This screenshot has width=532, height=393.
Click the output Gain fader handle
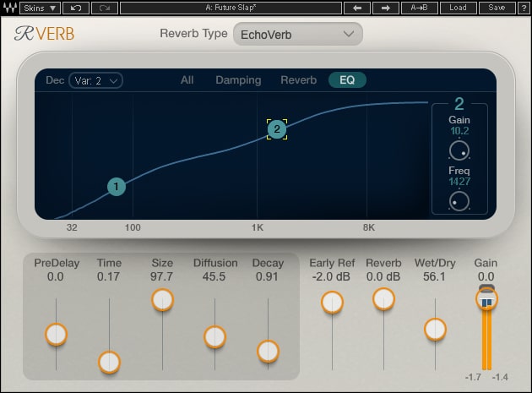(x=487, y=299)
